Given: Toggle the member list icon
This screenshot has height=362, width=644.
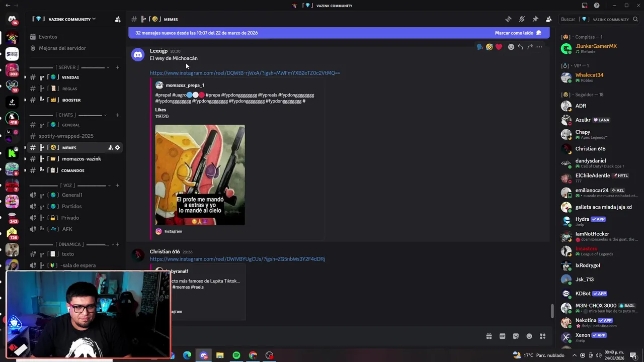Looking at the screenshot, I should coord(549,19).
